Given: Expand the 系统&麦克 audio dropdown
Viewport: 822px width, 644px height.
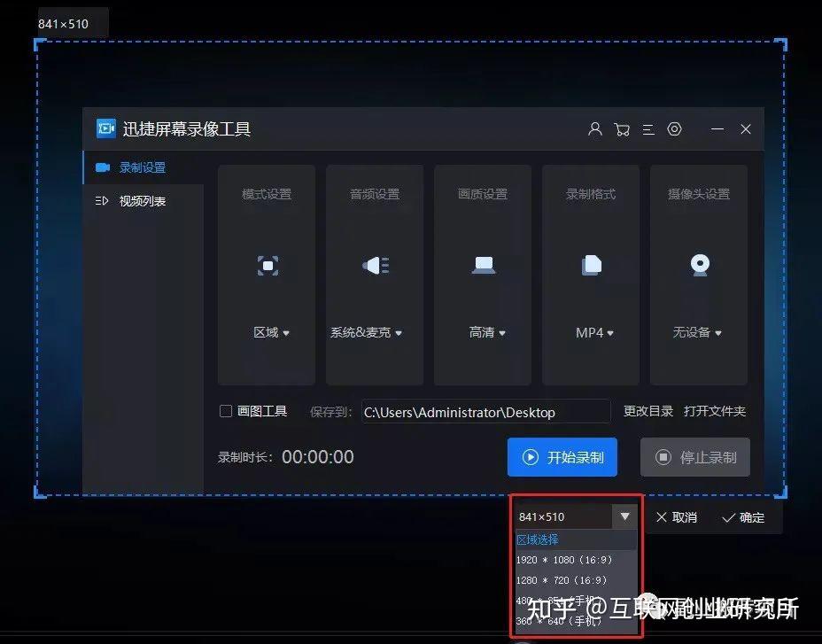Looking at the screenshot, I should [366, 332].
